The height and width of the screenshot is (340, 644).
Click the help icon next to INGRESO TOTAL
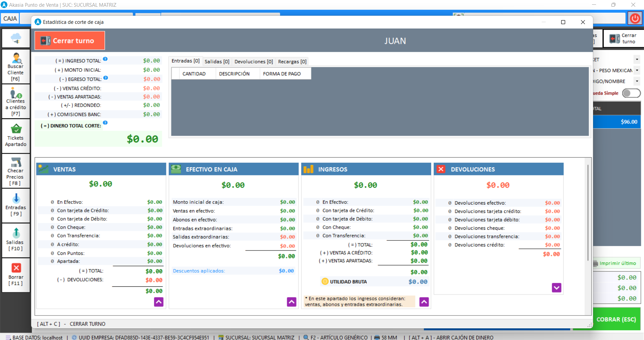(105, 59)
